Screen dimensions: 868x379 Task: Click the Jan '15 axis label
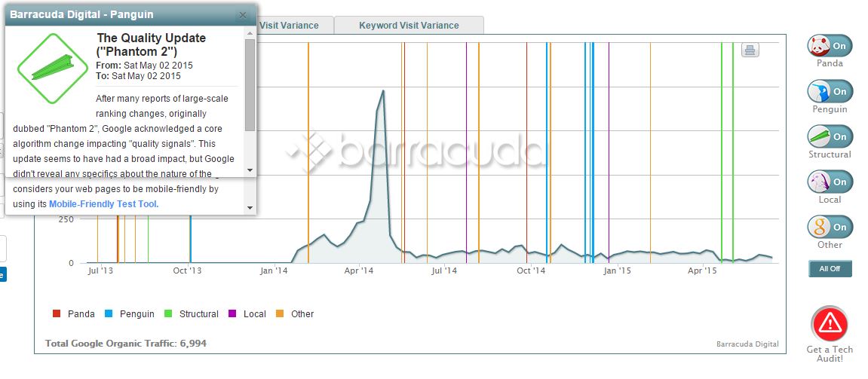pos(617,270)
